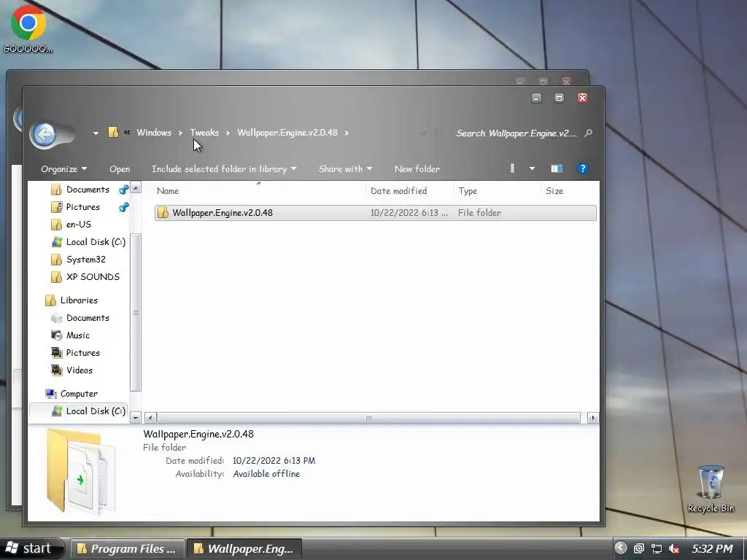Select Wallpaper.Engine.v2.0.48 breadcrumb segment

coord(287,133)
